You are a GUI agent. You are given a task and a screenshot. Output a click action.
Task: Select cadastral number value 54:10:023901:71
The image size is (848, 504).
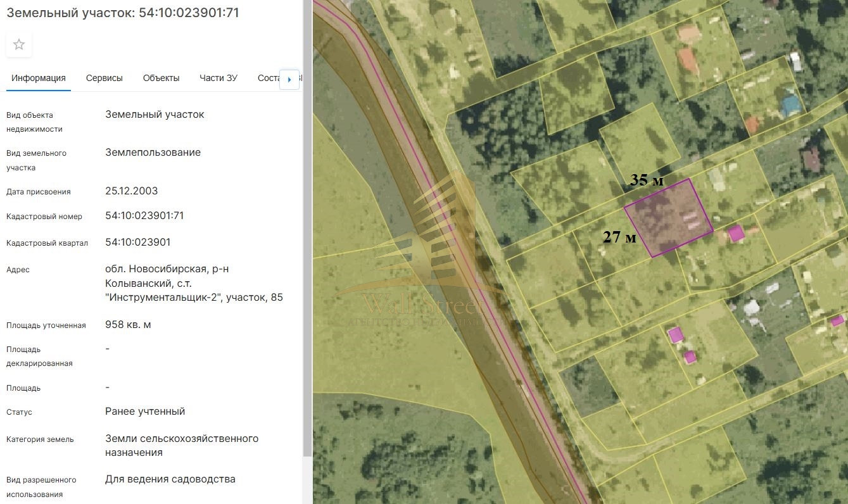tap(144, 216)
